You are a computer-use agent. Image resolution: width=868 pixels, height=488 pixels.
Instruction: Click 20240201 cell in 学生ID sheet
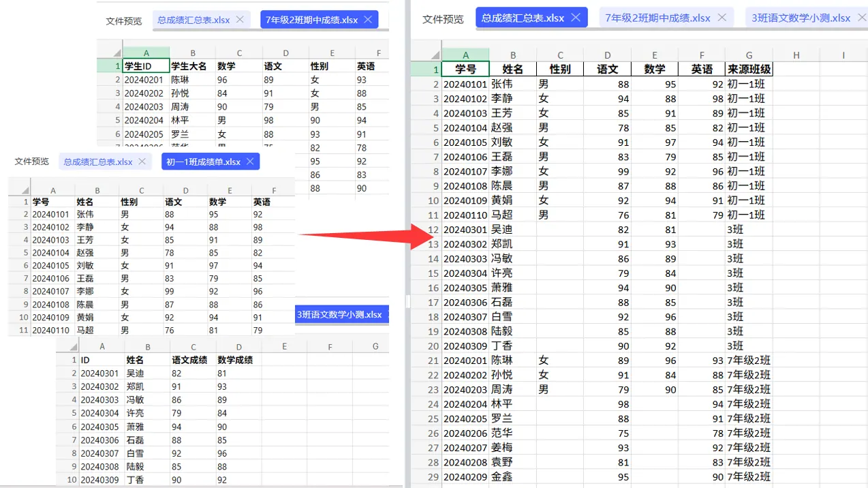[146, 80]
